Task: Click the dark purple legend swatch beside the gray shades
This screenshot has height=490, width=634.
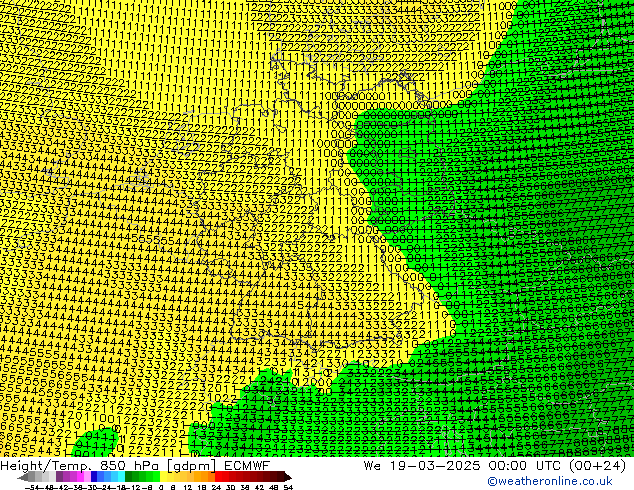Action: (59, 476)
